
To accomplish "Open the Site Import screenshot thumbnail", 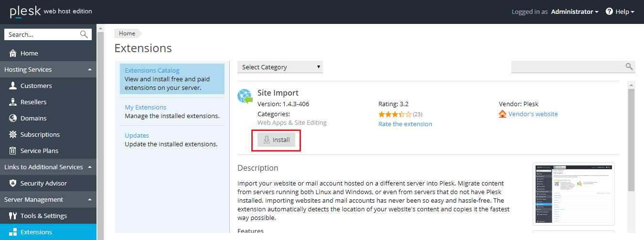I will [x=574, y=194].
